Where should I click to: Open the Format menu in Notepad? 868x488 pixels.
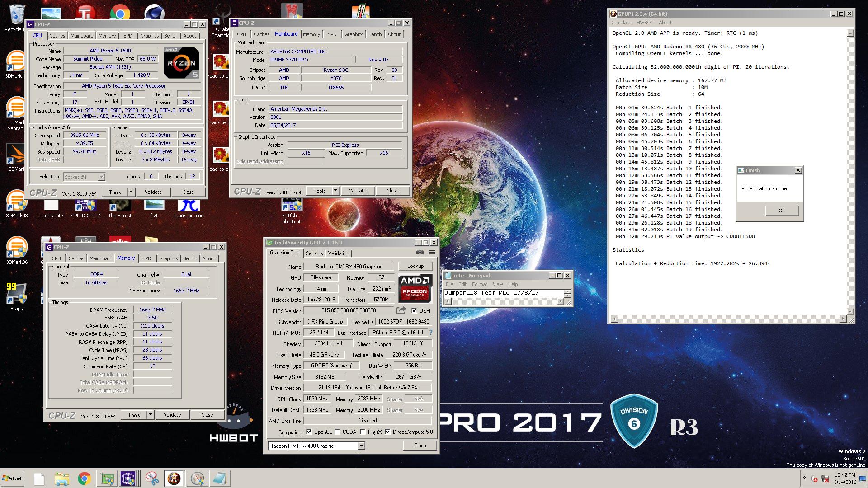[x=480, y=284]
